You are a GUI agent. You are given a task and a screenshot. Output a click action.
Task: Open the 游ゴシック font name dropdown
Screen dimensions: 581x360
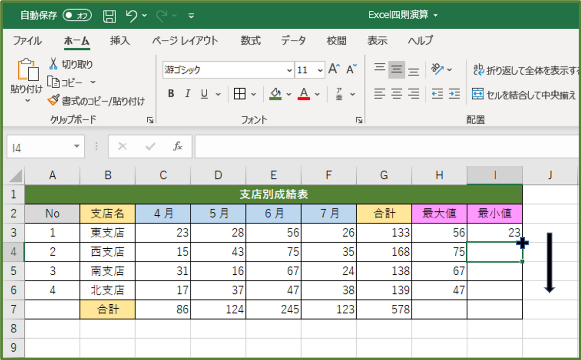click(289, 70)
